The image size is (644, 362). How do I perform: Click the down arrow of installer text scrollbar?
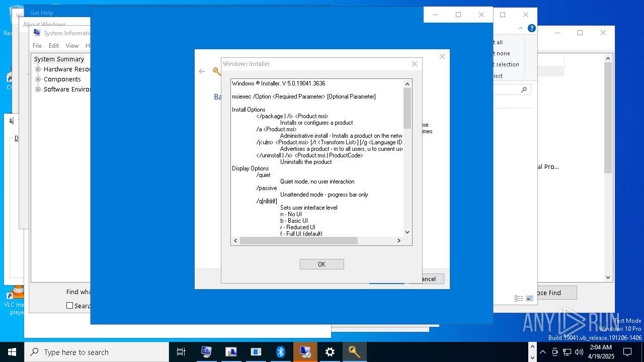pos(408,232)
